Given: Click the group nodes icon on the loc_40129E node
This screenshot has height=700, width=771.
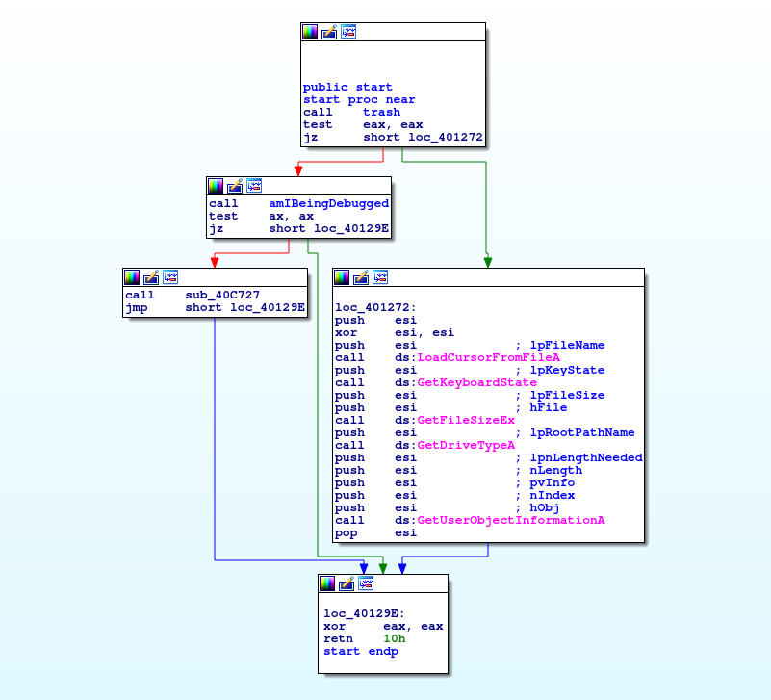Looking at the screenshot, I should point(365,583).
